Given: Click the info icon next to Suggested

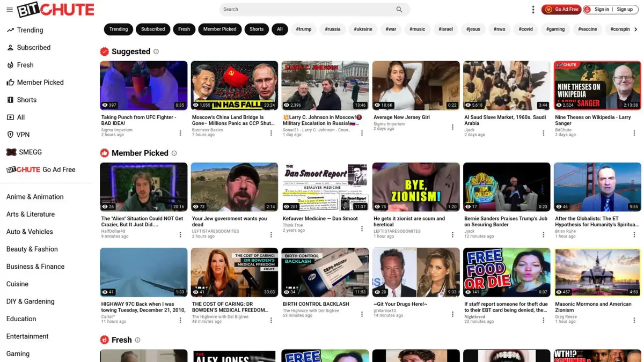Looking at the screenshot, I should (x=156, y=51).
